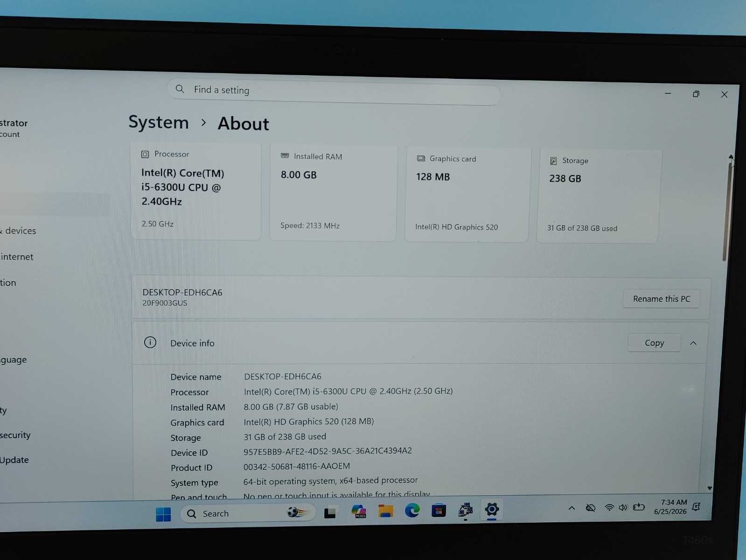Collapse the Device info section
The image size is (746, 560).
point(693,343)
